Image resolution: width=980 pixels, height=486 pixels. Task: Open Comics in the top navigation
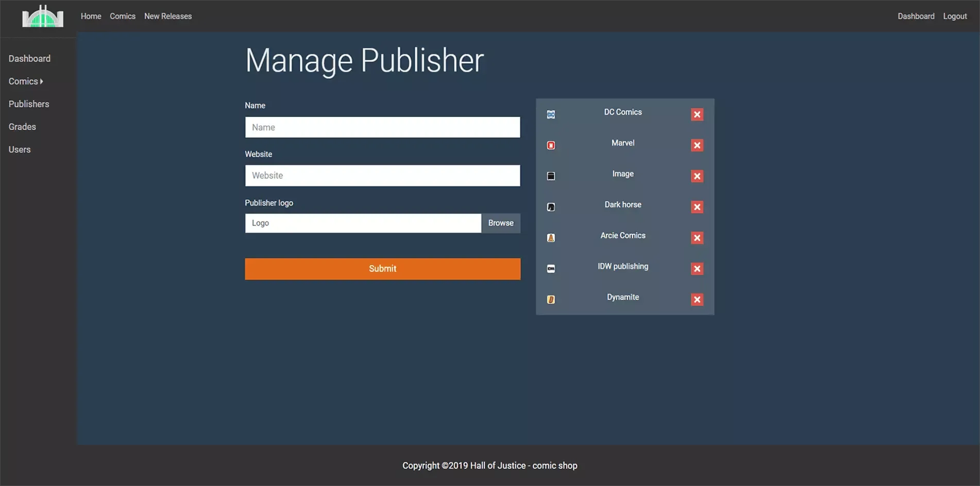pos(123,16)
